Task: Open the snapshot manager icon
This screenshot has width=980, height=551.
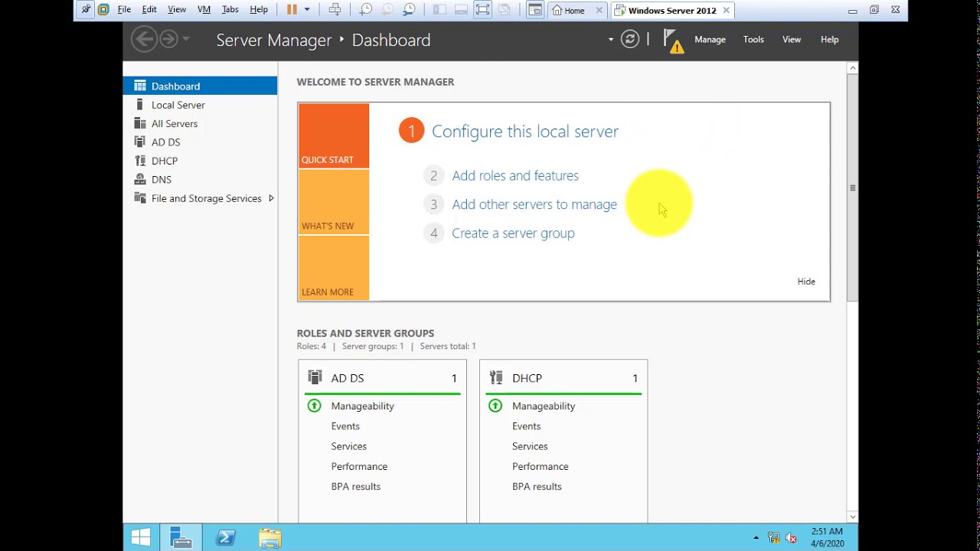Action: click(x=409, y=10)
